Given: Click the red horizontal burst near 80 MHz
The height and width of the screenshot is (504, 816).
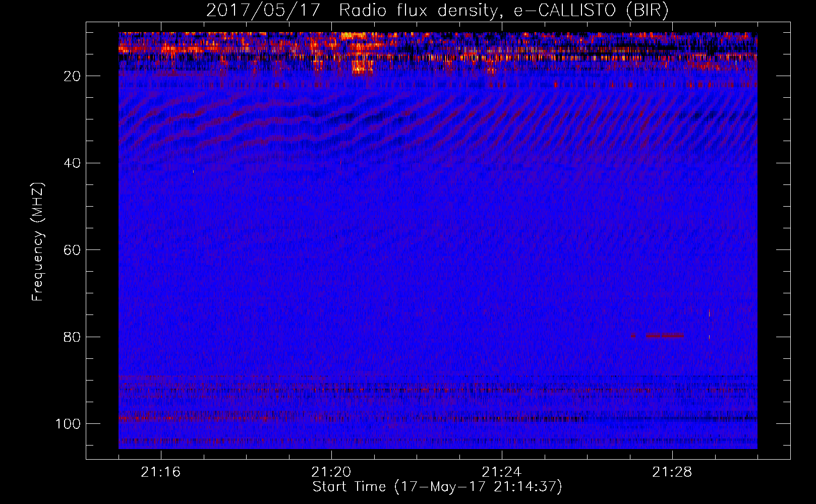Looking at the screenshot, I should tap(665, 335).
